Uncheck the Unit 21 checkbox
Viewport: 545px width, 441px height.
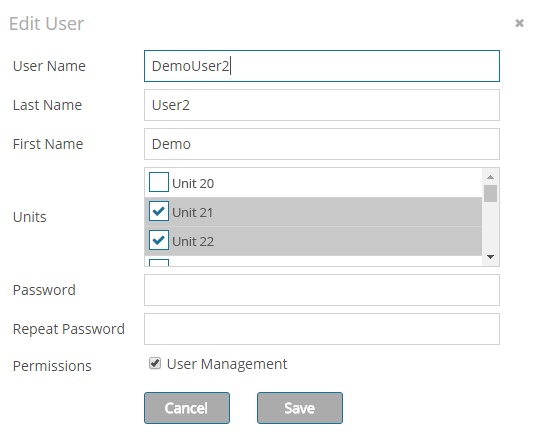tap(159, 211)
